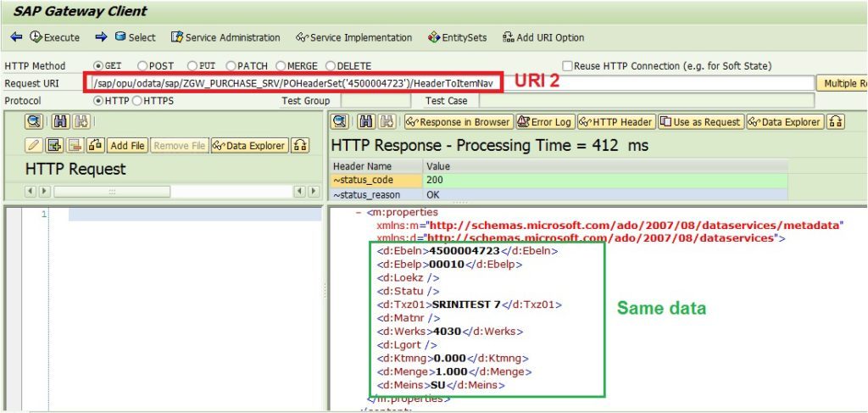The width and height of the screenshot is (868, 413).
Task: Click the Test Case input field
Action: tap(647, 101)
